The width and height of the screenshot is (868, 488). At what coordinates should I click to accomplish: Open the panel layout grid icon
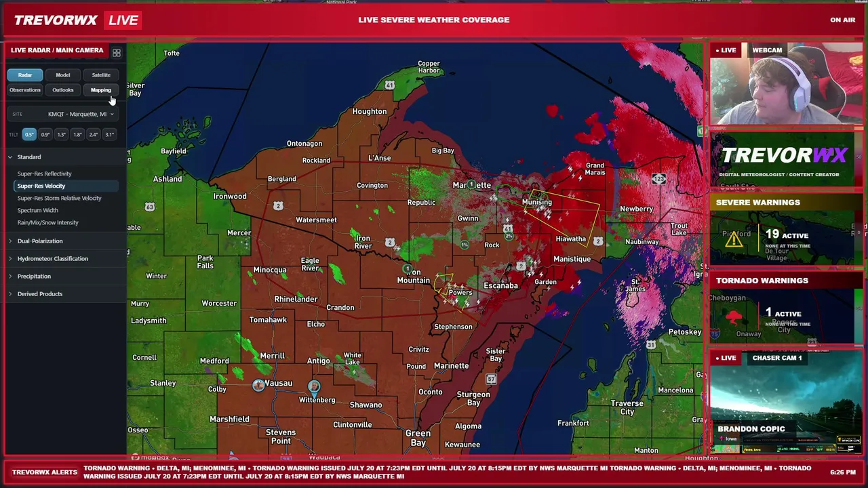click(117, 53)
